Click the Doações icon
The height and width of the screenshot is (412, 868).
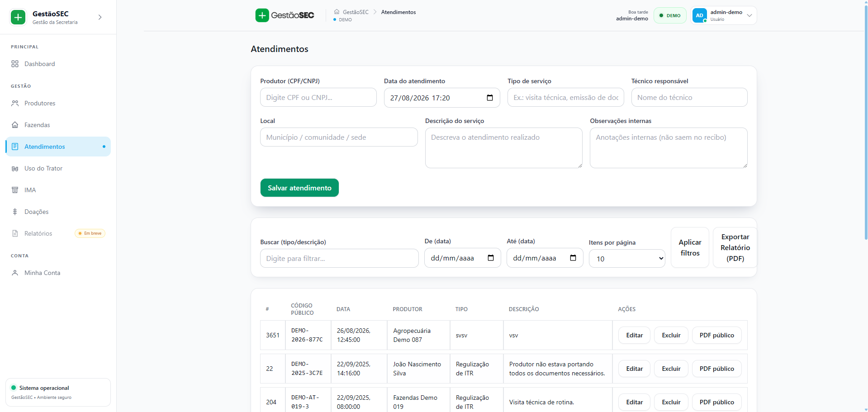coord(15,212)
